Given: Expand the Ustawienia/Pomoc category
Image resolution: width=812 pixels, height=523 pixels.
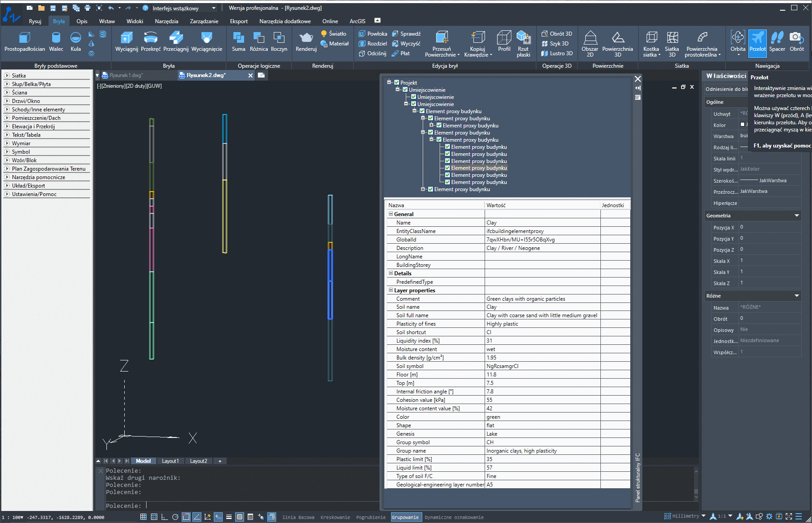Looking at the screenshot, I should click(7, 194).
